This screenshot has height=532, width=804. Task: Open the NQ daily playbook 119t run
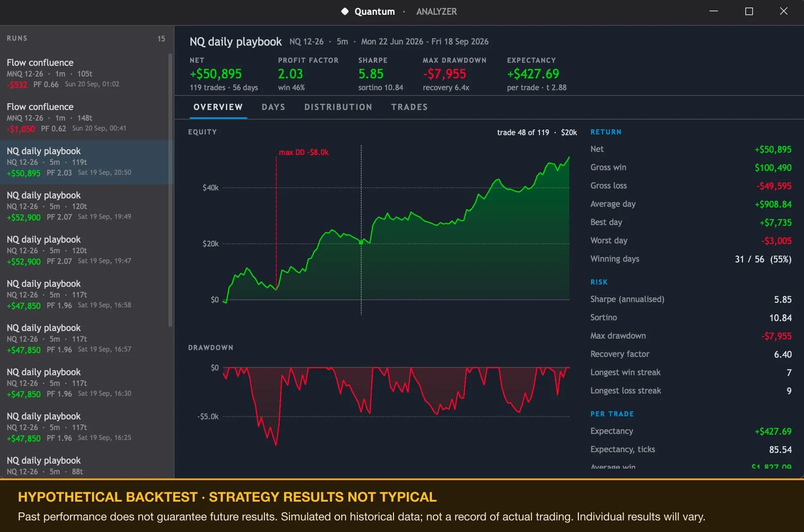click(84, 162)
